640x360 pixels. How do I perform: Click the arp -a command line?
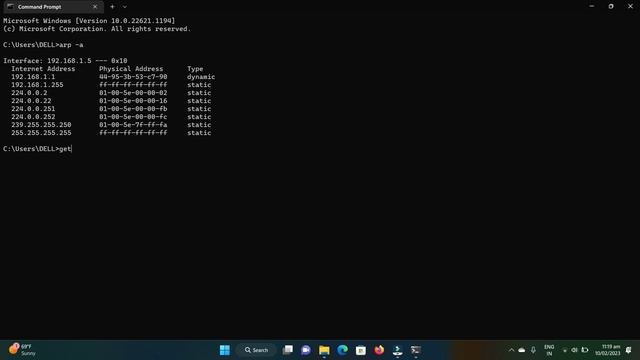click(43, 45)
